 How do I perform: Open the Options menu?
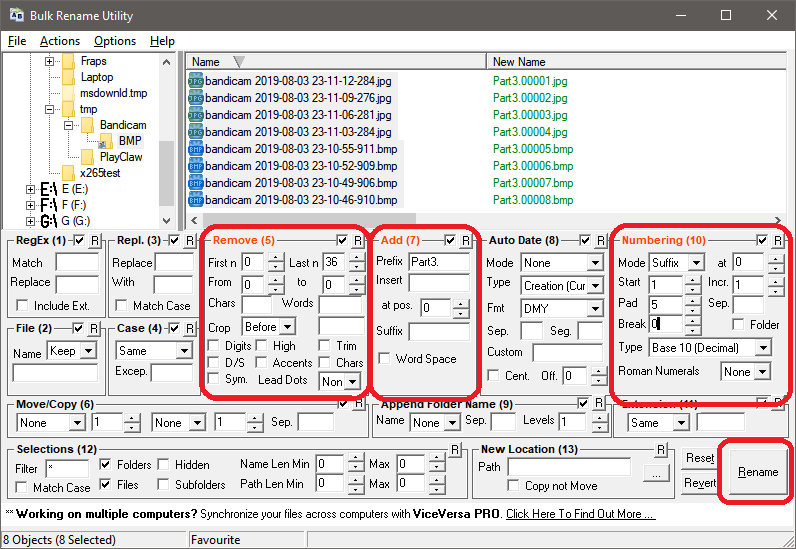pyautogui.click(x=115, y=41)
